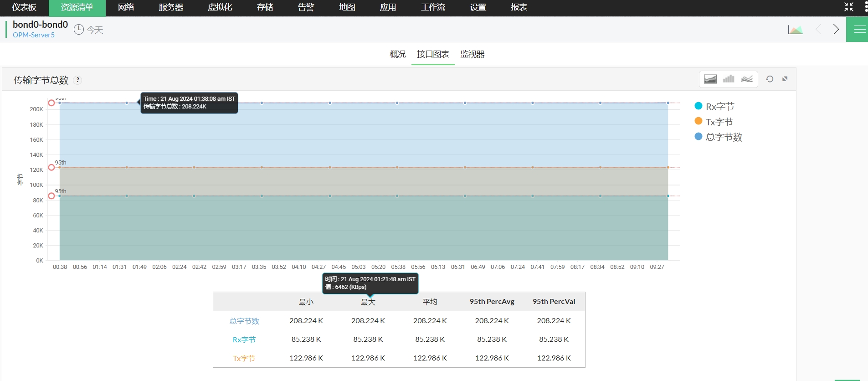Click the 平均 column header
868x381 pixels.
pos(430,302)
